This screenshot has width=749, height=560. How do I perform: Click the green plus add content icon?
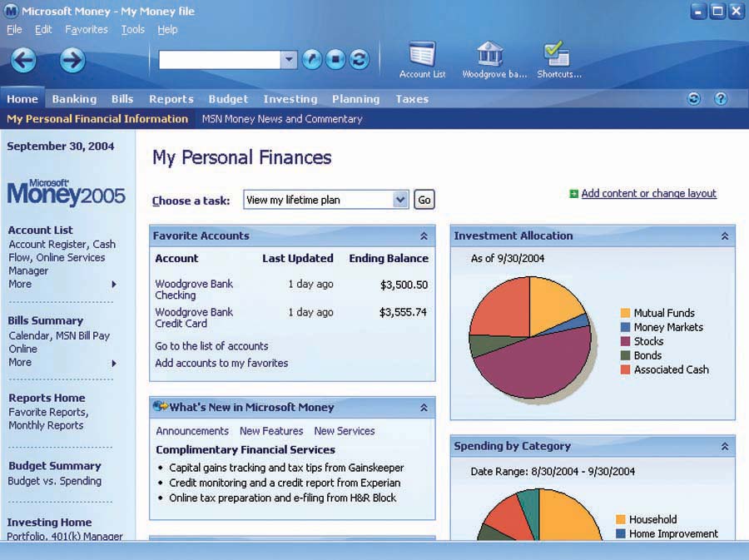[573, 193]
